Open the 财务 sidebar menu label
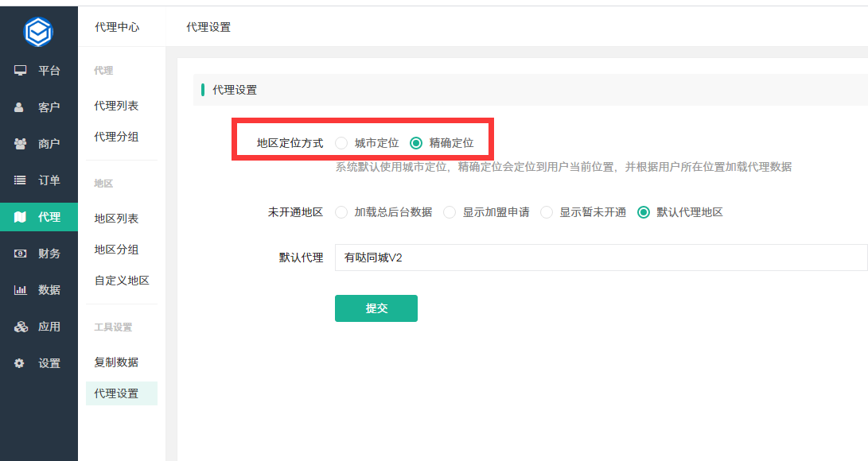868x461 pixels. pos(49,254)
